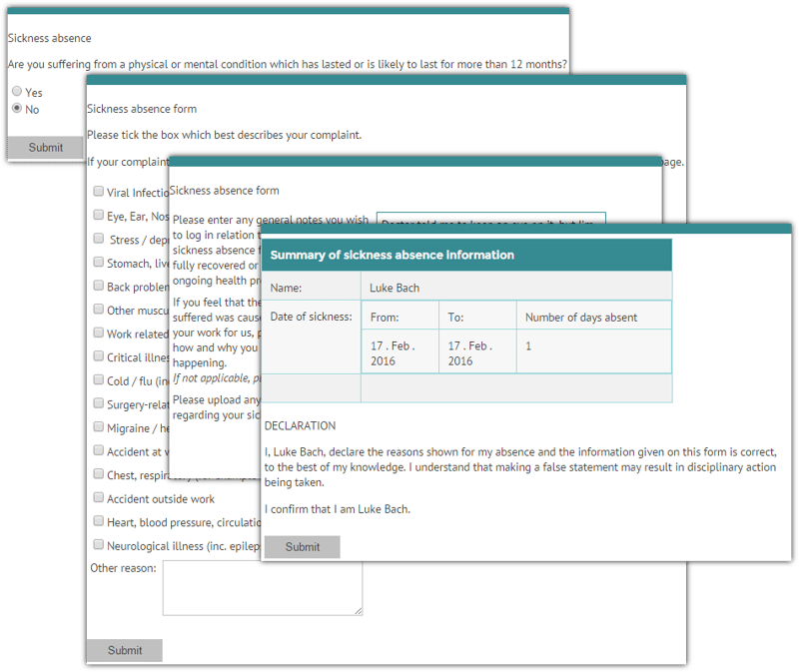Click the Number of days absent header
The image size is (799, 672).
click(x=581, y=318)
